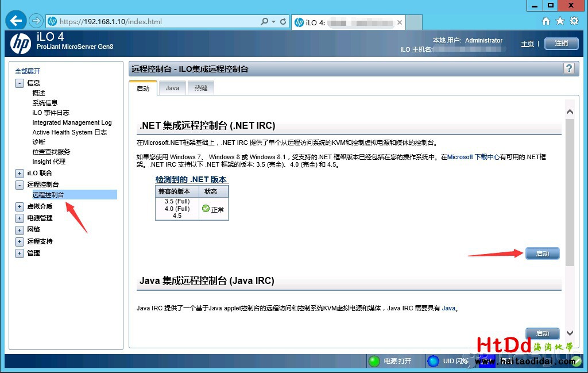Screen dimensions: 588x373
Task: Click 主页 home link in header
Action: [527, 44]
